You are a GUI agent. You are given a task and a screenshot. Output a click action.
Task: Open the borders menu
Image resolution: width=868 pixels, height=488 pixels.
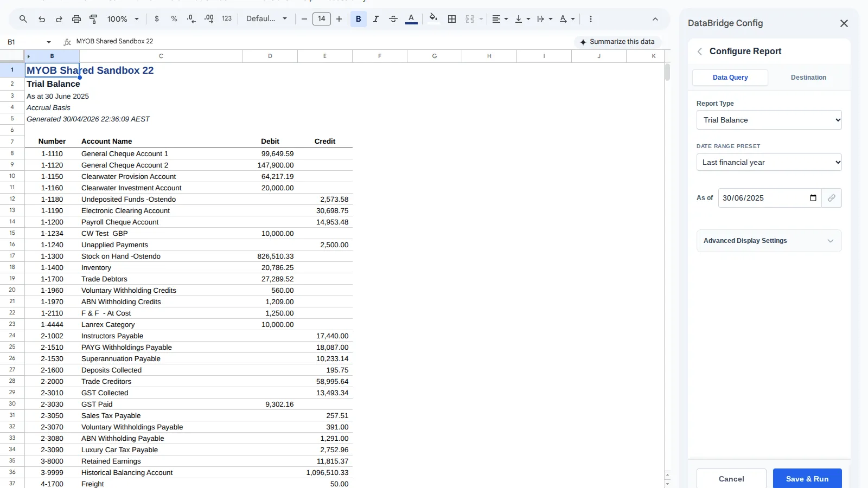point(452,19)
